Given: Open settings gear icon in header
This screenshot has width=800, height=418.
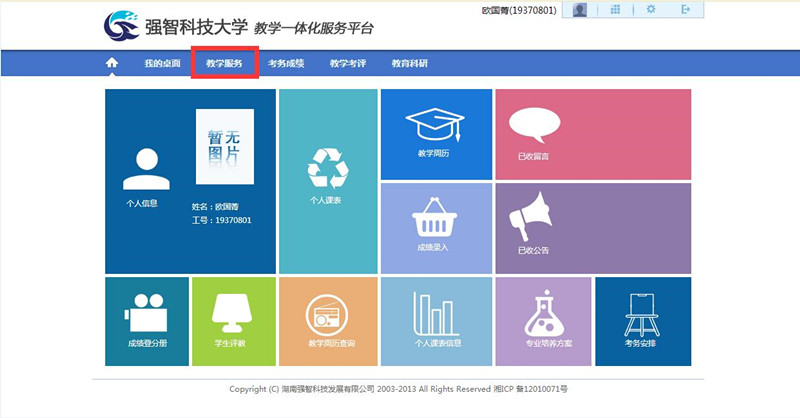Looking at the screenshot, I should 651,9.
